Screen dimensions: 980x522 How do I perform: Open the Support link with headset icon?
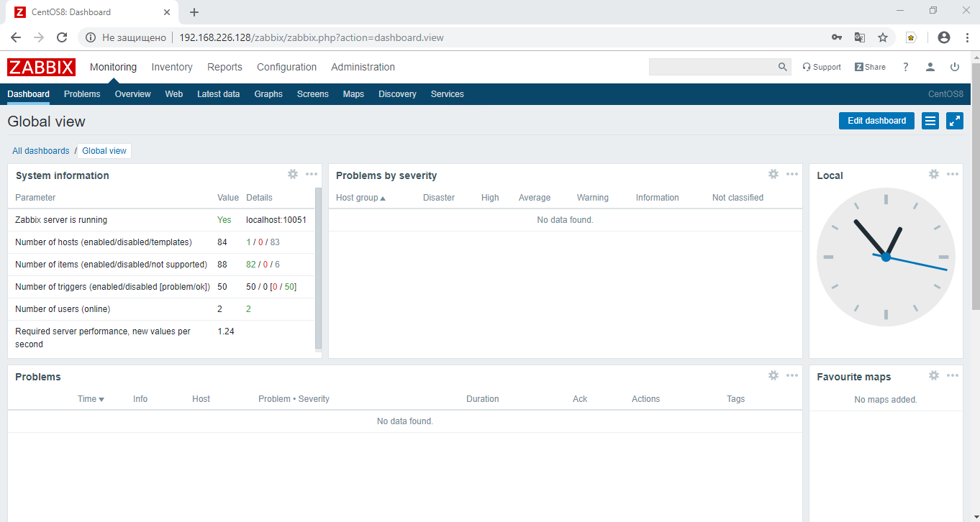(x=822, y=67)
